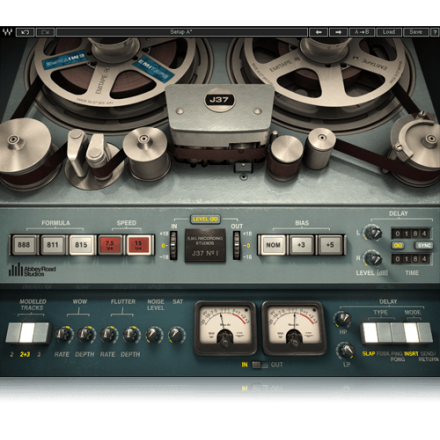Select modeled tracks 2+3
The height and width of the screenshot is (440, 440).
27,332
